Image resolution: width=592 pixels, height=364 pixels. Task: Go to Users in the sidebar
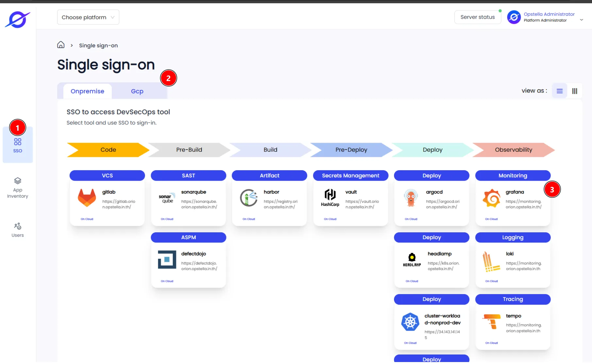(x=18, y=230)
